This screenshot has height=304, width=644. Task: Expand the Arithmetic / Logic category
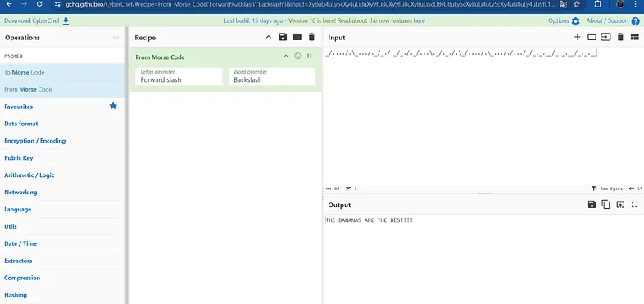coord(62,175)
